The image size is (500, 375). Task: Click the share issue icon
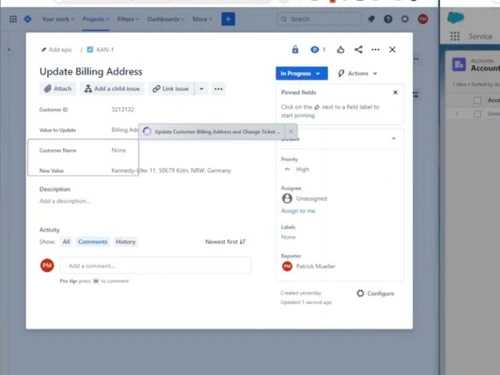pos(358,50)
